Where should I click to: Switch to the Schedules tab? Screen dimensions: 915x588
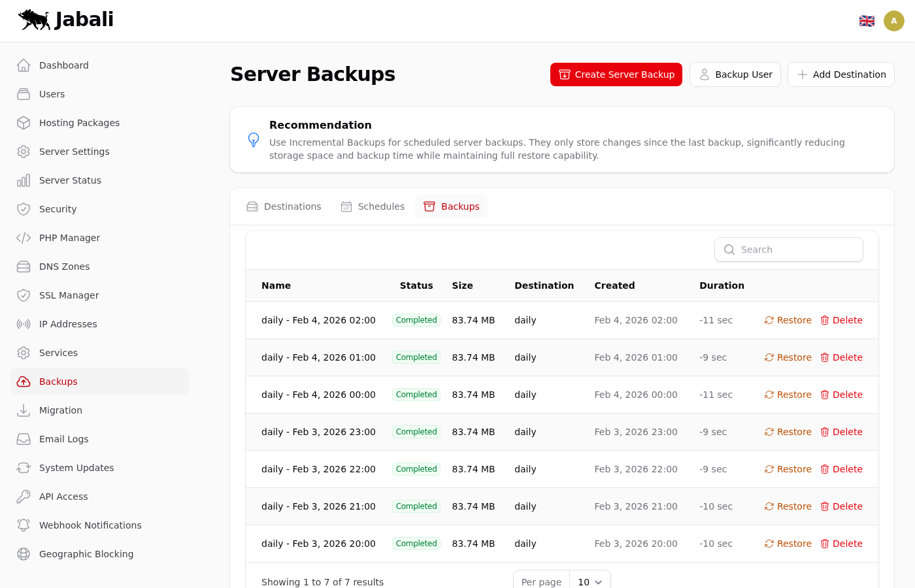(373, 206)
